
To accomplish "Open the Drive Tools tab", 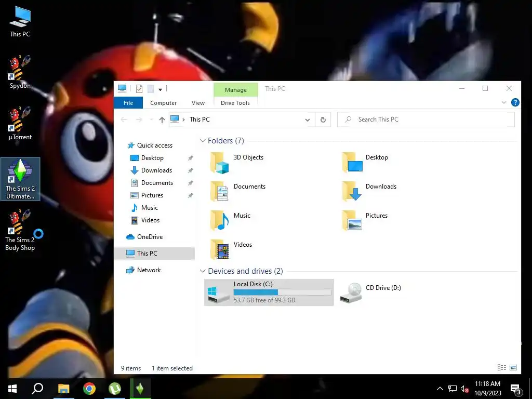I will coord(235,103).
